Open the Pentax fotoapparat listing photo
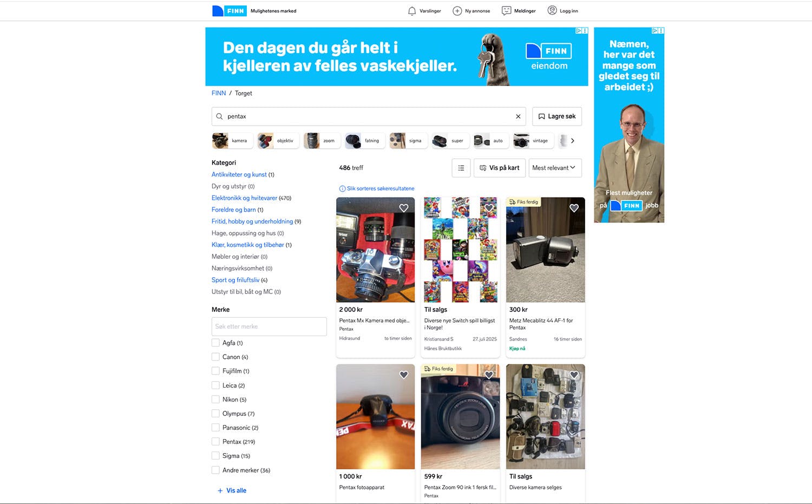812x504 pixels. (376, 416)
